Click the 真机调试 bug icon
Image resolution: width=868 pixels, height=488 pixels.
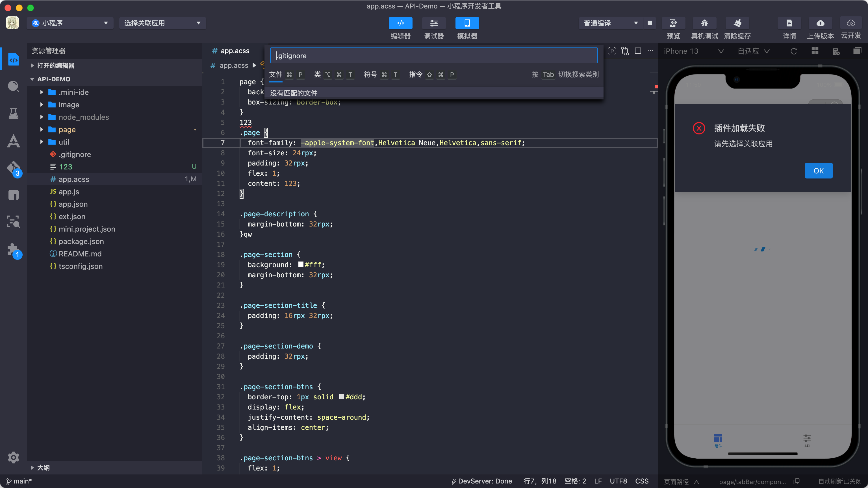(704, 23)
